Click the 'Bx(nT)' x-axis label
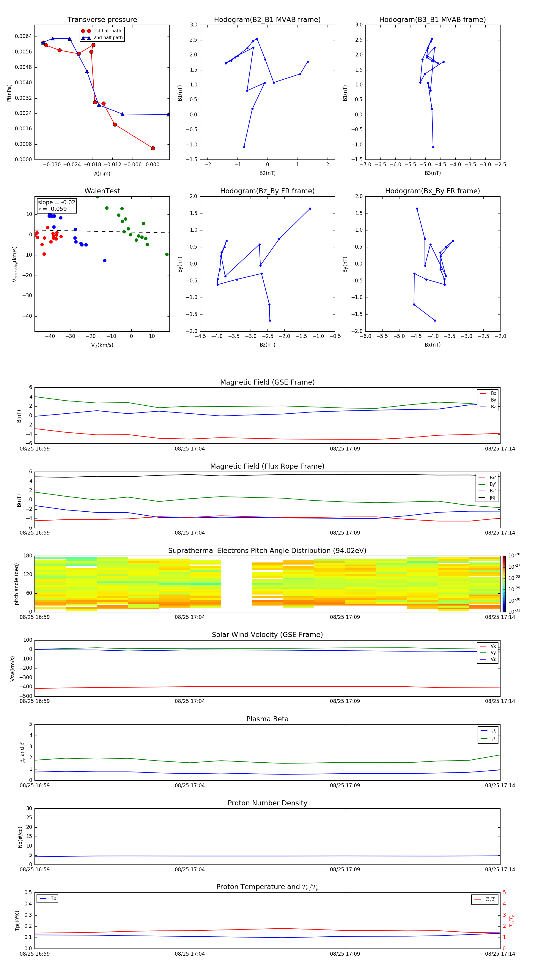Image resolution: width=535 pixels, height=980 pixels. [432, 345]
